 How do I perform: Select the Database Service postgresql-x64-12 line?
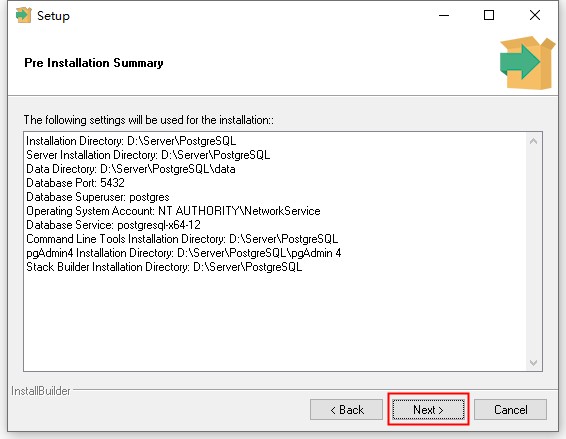tap(113, 225)
